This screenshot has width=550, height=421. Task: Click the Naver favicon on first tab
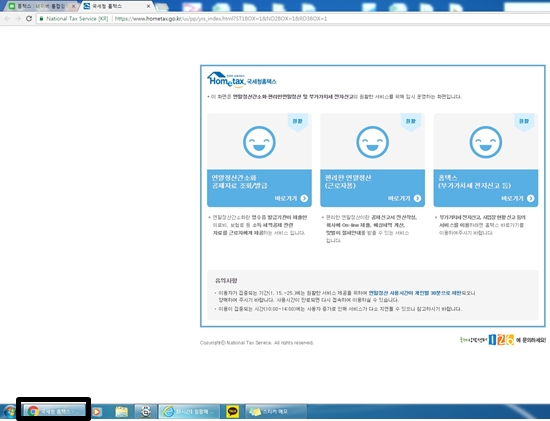[12, 6]
